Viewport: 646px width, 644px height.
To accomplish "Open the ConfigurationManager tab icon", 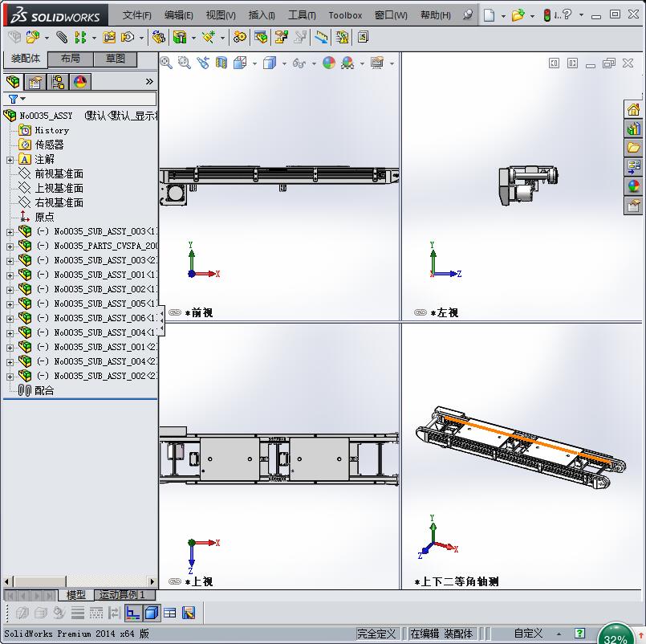I will click(58, 82).
